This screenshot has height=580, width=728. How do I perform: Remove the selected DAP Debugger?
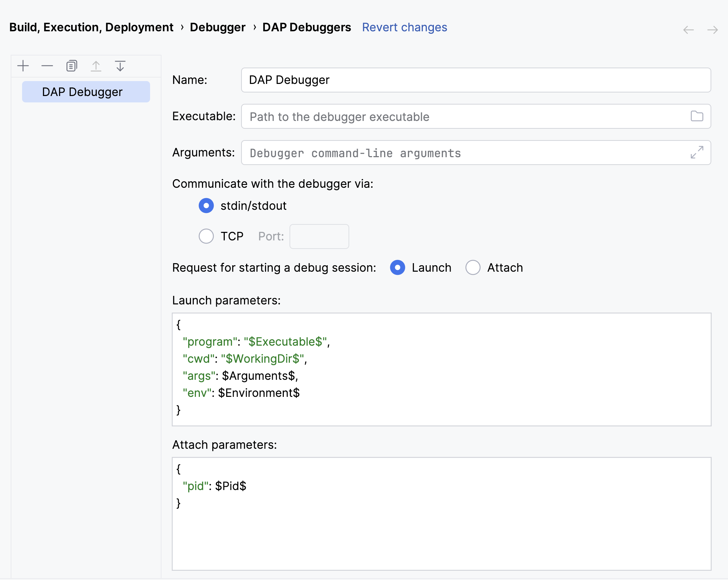[x=47, y=65]
